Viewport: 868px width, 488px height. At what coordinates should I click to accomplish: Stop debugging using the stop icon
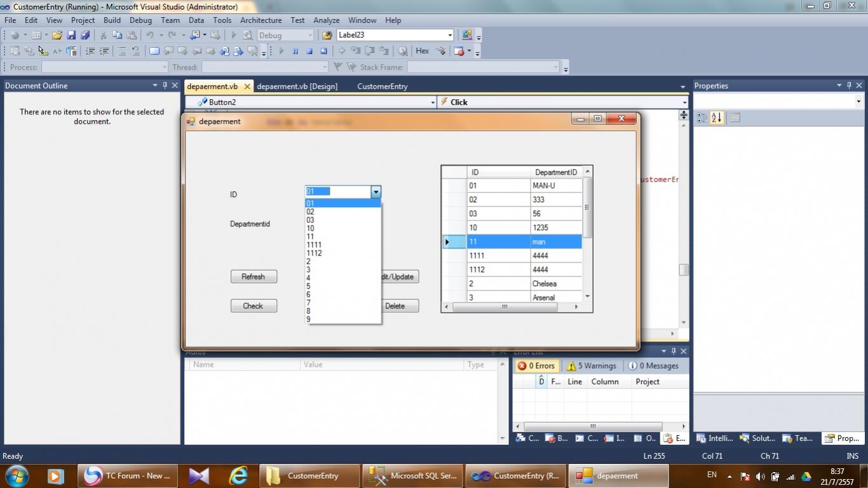pos(309,51)
